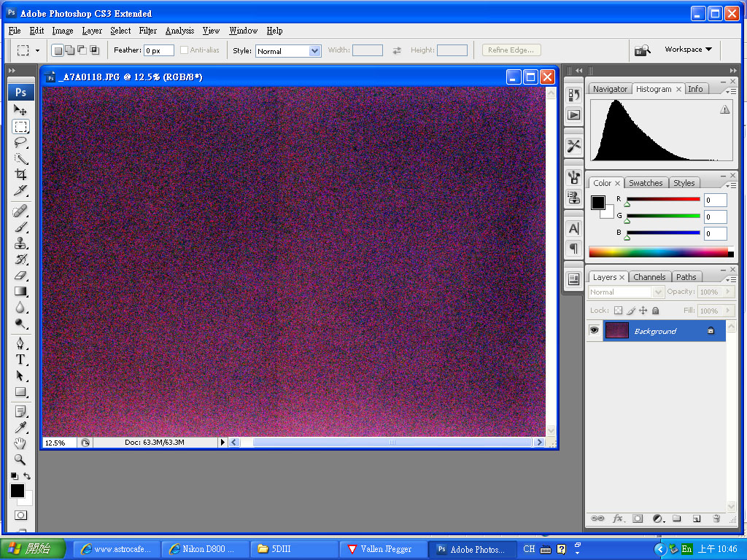Switch to the Channels tab
Image resolution: width=747 pixels, height=560 pixels.
coord(649,277)
